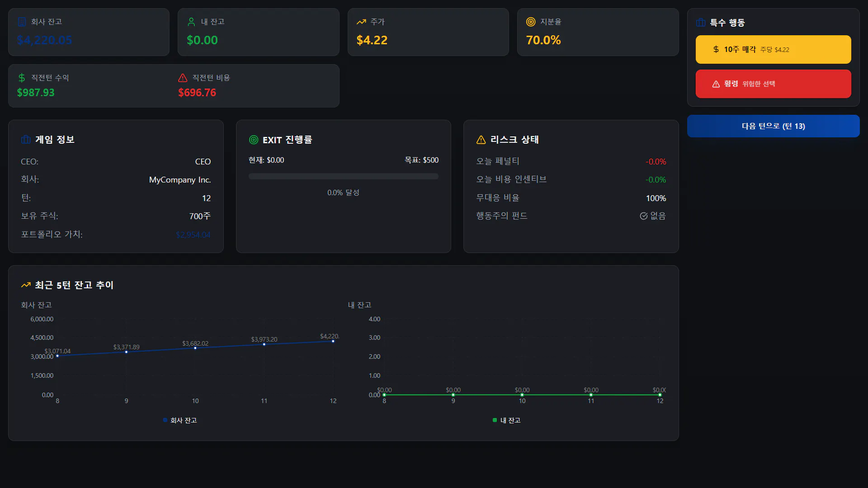Click the briefcase icon beside 특수 행동
The width and height of the screenshot is (868, 488).
pyautogui.click(x=701, y=23)
